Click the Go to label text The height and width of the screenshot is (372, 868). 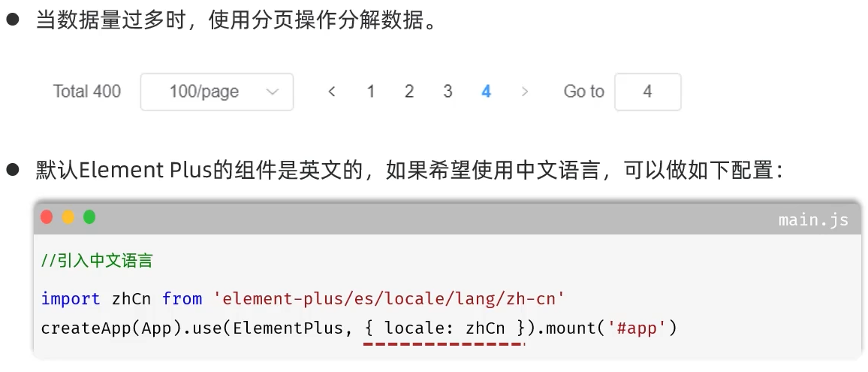coord(583,92)
